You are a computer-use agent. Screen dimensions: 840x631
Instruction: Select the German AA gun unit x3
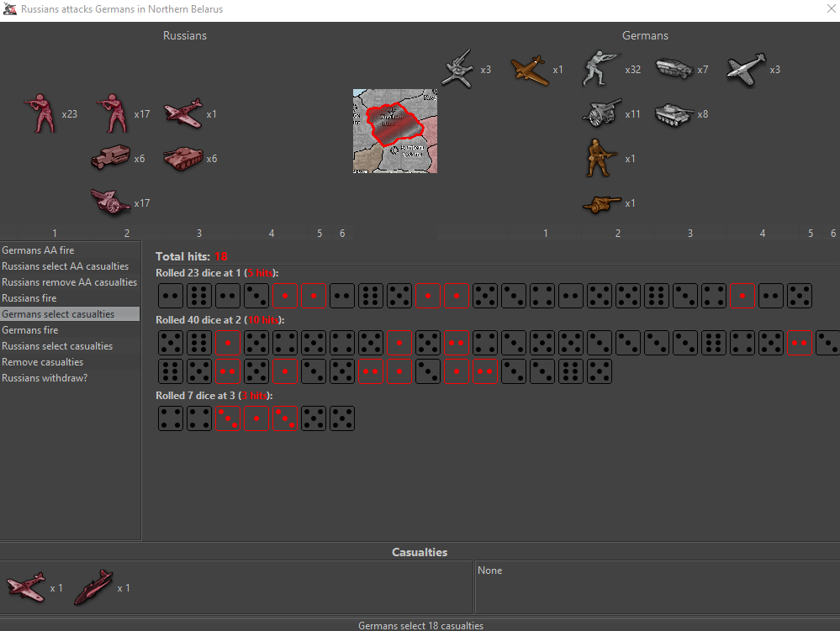pos(458,69)
